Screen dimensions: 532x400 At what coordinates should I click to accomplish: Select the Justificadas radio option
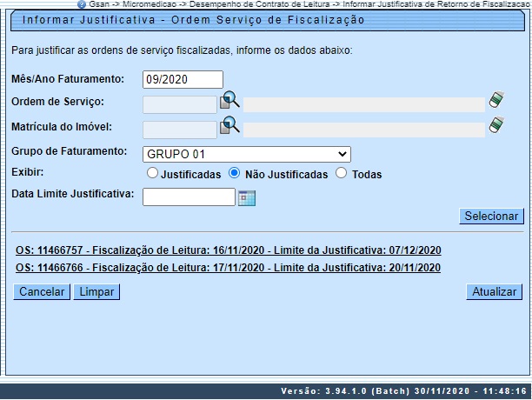152,173
